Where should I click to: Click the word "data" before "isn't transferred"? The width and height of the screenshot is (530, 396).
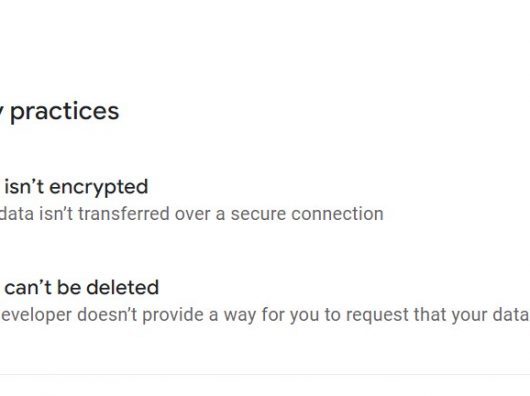click(17, 214)
